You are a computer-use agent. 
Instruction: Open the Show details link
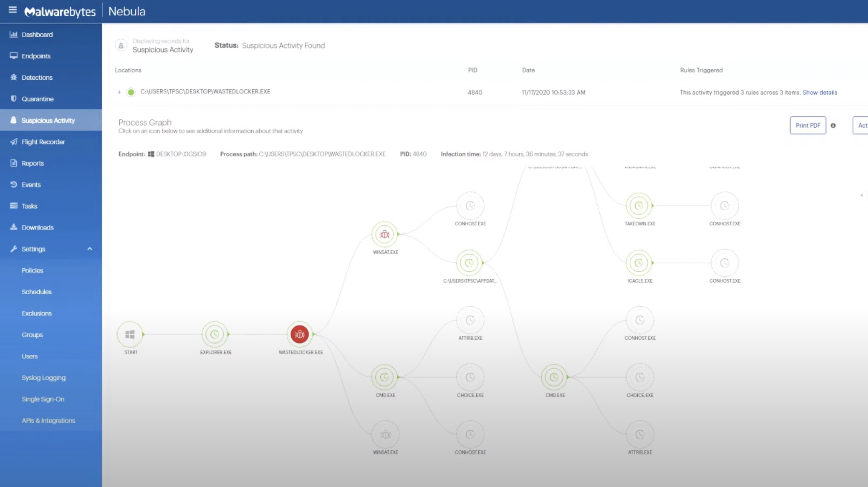coord(820,93)
